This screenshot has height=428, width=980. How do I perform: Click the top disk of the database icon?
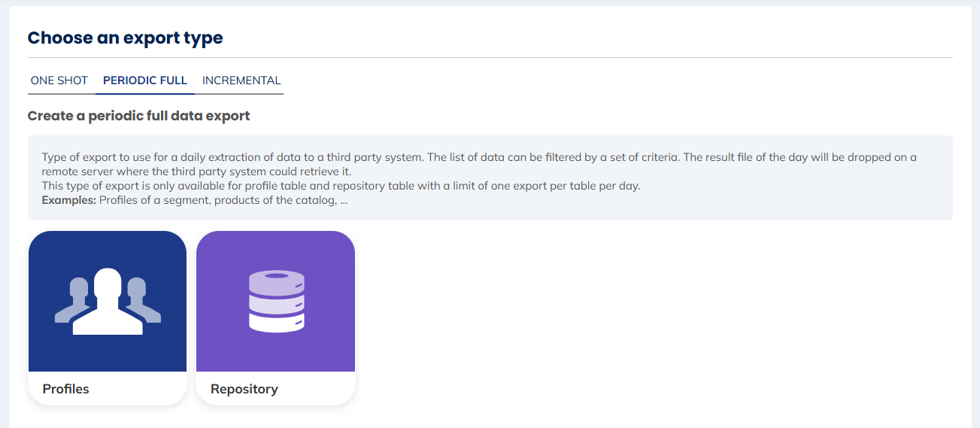(276, 281)
